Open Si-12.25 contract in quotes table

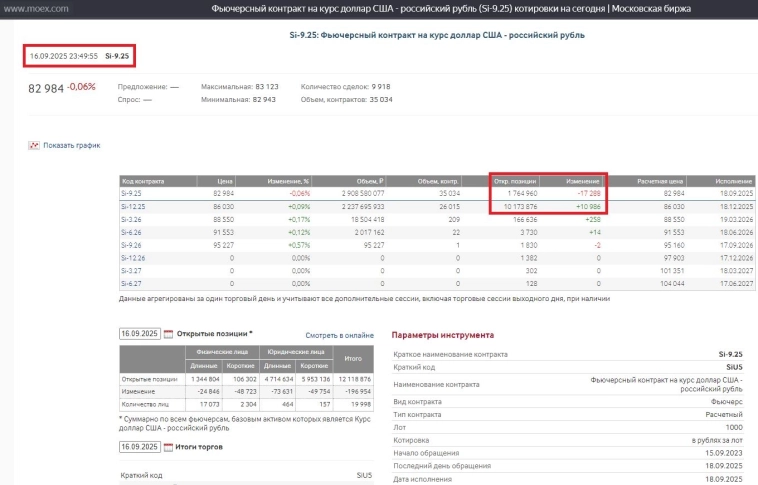(x=135, y=205)
